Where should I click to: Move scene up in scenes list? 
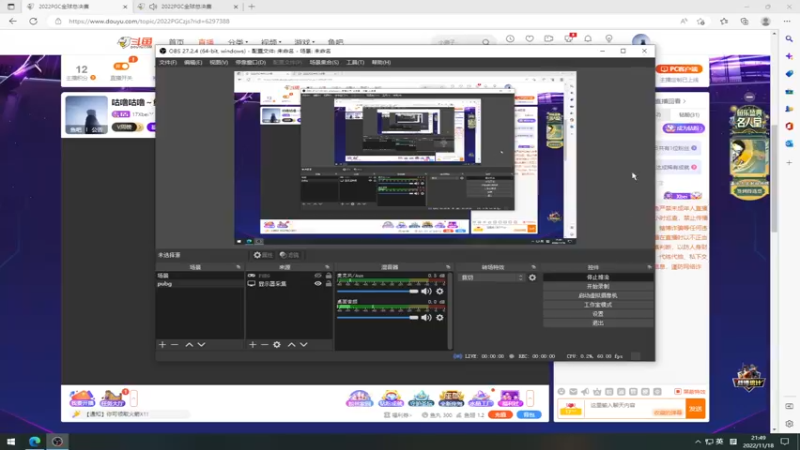189,345
